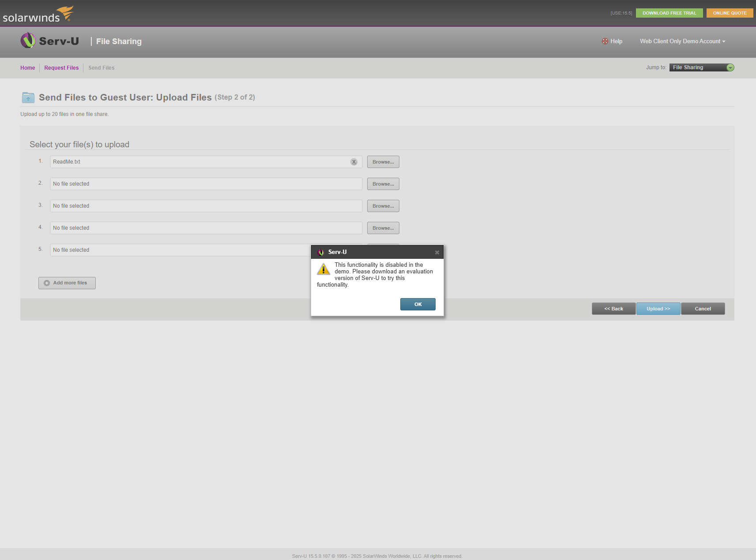Click file field number 5
Image resolution: width=756 pixels, height=560 pixels.
181,250
